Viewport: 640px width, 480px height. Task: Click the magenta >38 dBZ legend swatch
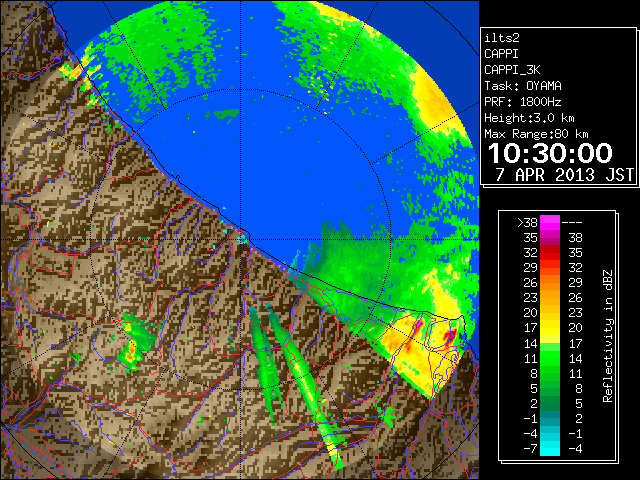pyautogui.click(x=550, y=222)
